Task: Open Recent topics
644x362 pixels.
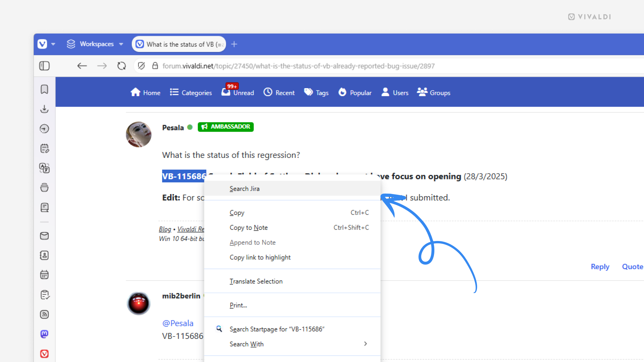Action: tap(279, 93)
